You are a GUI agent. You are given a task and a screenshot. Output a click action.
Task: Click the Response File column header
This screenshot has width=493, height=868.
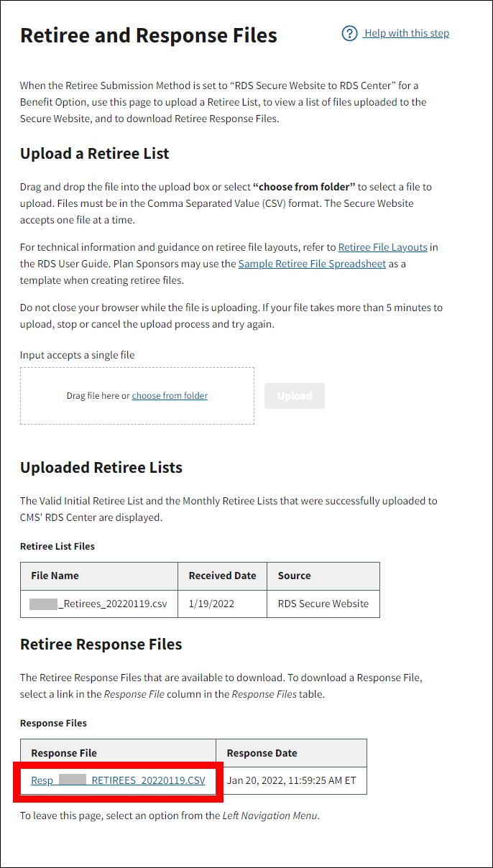(64, 753)
